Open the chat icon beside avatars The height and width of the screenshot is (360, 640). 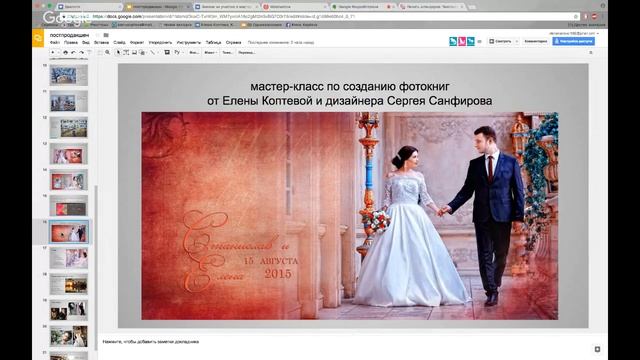[480, 41]
